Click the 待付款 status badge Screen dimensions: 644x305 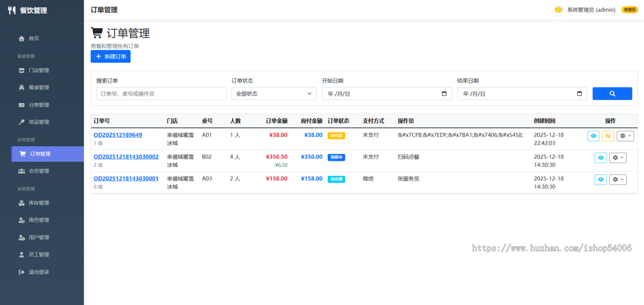coord(336,136)
